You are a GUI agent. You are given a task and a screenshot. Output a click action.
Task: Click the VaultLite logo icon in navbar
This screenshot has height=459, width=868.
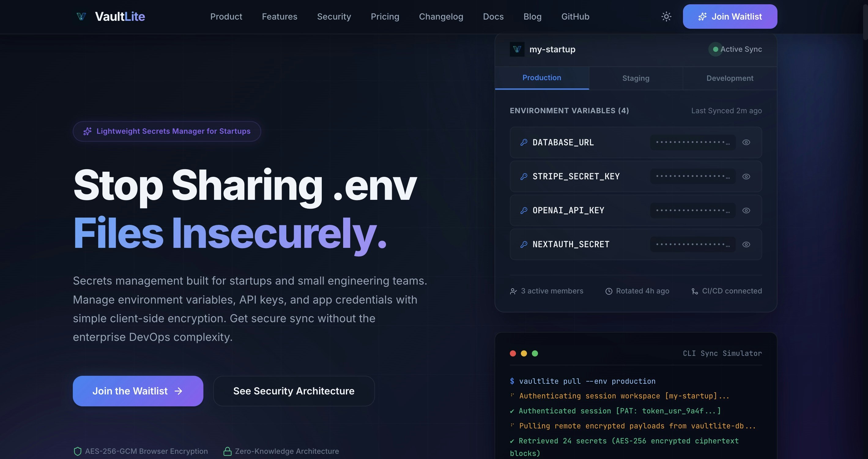(81, 17)
